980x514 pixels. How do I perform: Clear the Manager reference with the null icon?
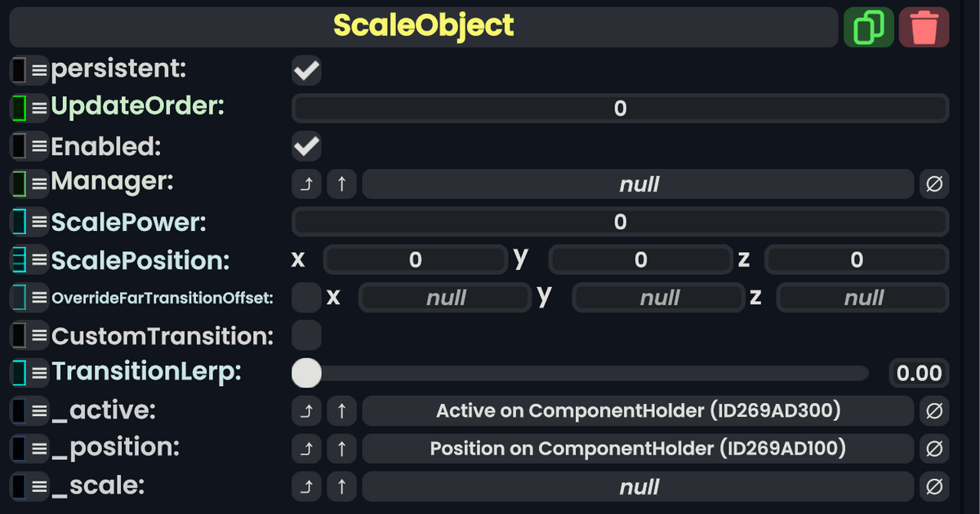point(934,184)
